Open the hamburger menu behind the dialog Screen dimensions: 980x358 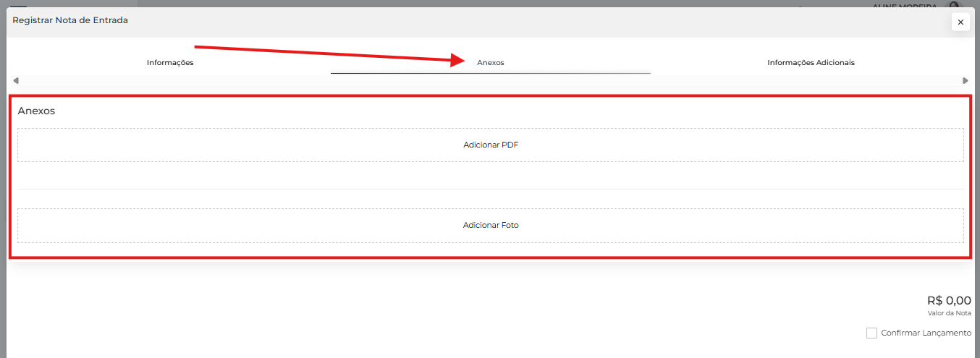[x=18, y=4]
